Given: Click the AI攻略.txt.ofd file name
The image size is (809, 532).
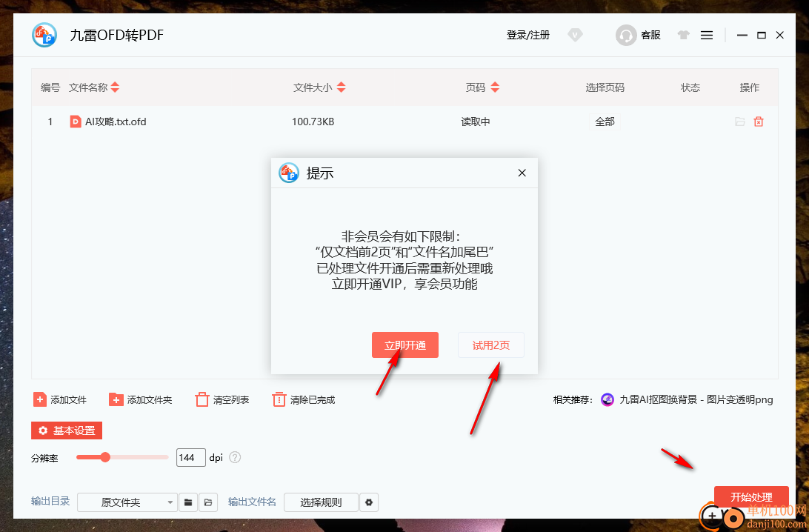Looking at the screenshot, I should pos(116,122).
